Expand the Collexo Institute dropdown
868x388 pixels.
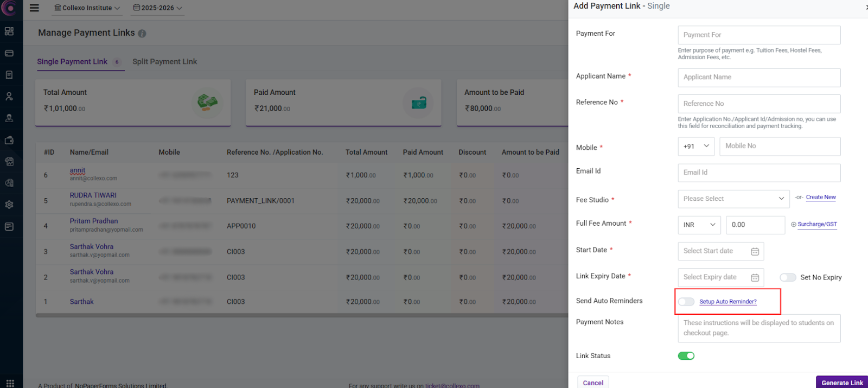[87, 8]
